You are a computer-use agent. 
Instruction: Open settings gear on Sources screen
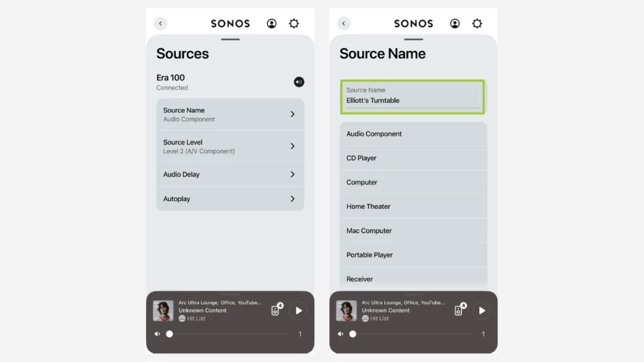click(x=294, y=23)
